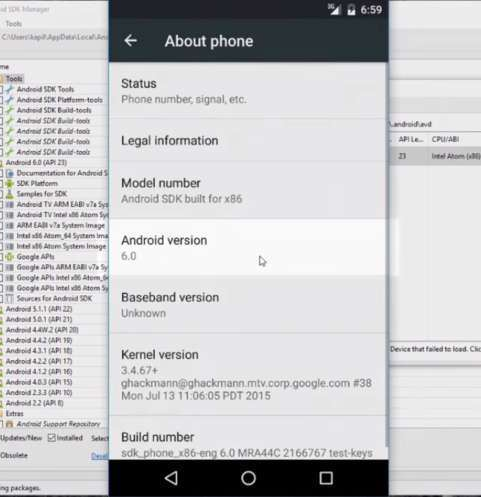Click the ARM EABI v7a System Image icon
Screen dimensions: 481x497
(x=10, y=225)
